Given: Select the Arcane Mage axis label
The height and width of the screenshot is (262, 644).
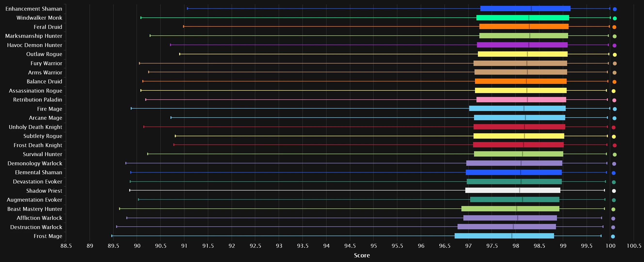Looking at the screenshot, I should click(x=46, y=118).
